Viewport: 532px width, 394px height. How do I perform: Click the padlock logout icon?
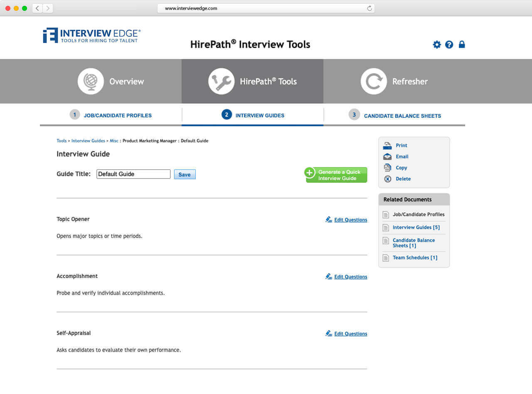click(x=462, y=45)
